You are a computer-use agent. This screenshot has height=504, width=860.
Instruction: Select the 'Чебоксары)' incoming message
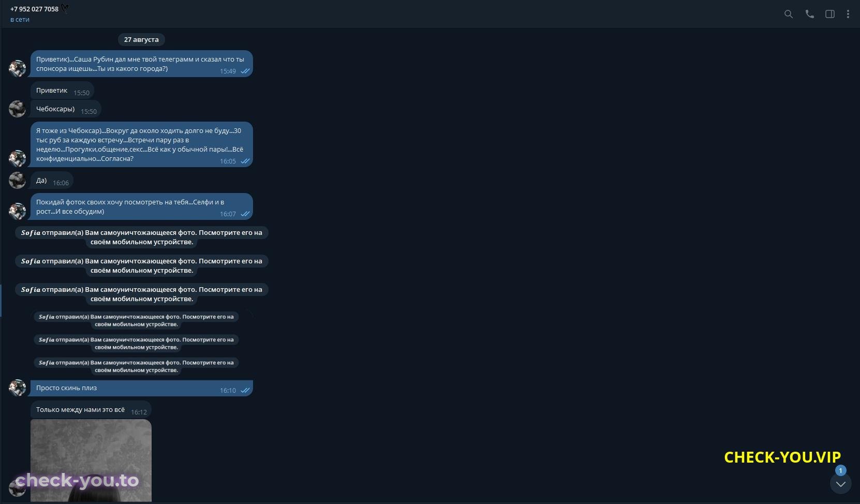66,109
